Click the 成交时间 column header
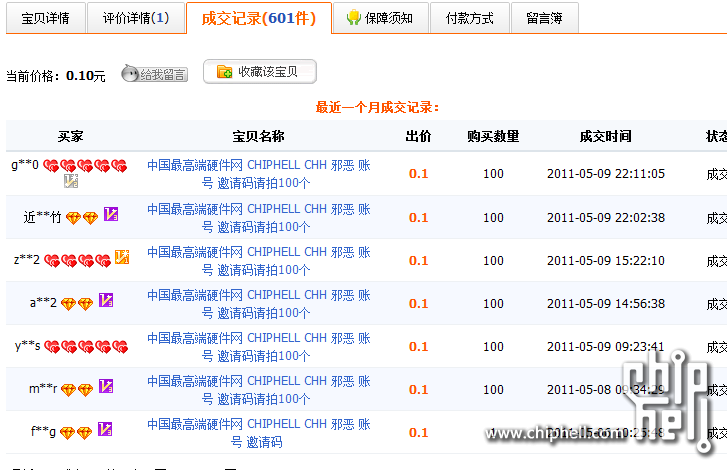The width and height of the screenshot is (727, 470). [x=606, y=136]
